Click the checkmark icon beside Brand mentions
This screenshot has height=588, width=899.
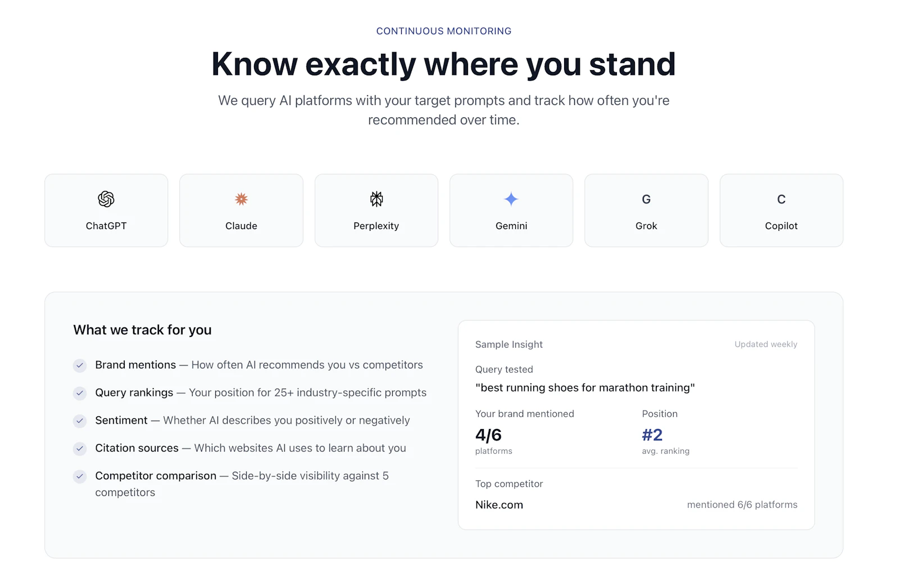80,365
